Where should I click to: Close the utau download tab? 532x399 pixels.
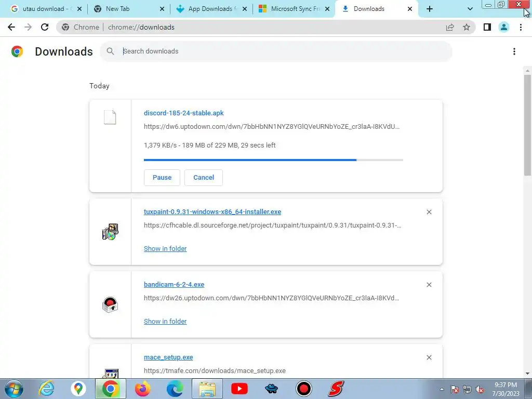pyautogui.click(x=79, y=9)
